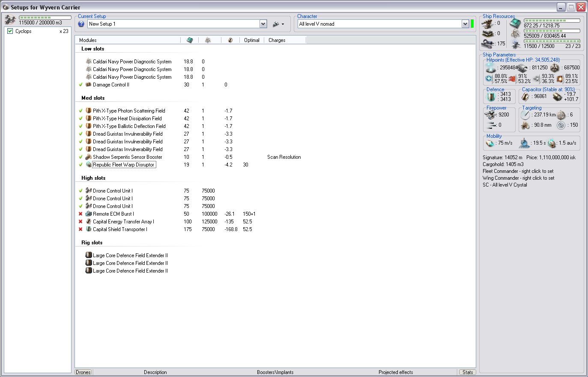Open the Description tab

click(x=155, y=372)
